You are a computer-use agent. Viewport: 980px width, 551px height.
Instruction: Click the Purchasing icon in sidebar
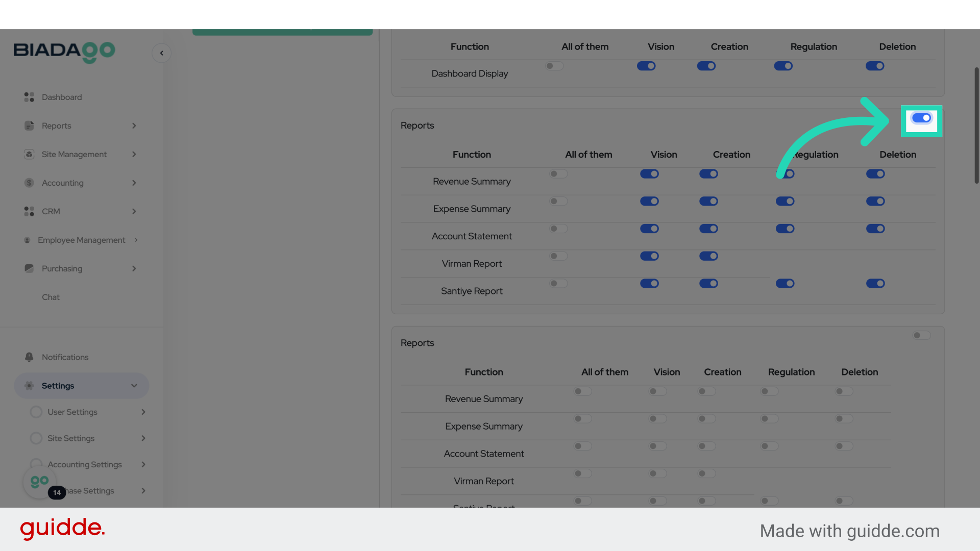pos(29,268)
